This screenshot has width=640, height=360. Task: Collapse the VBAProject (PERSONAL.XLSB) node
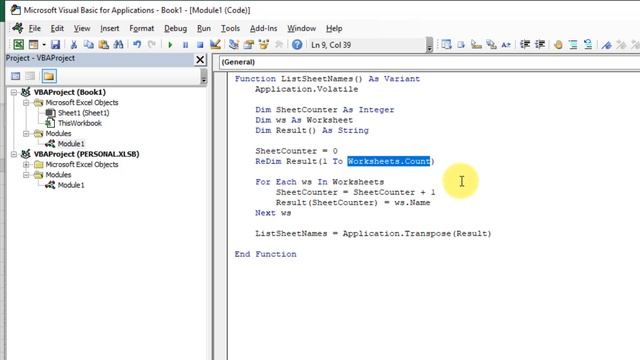14,154
